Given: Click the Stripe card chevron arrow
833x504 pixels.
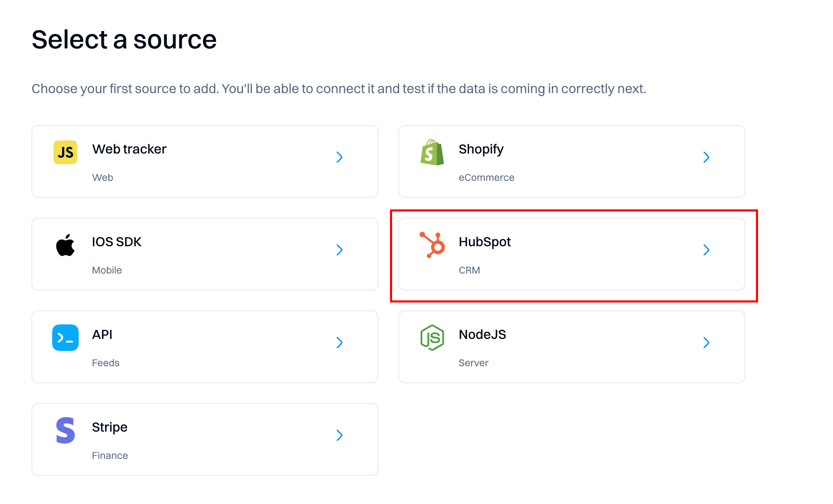Looking at the screenshot, I should tap(339, 435).
